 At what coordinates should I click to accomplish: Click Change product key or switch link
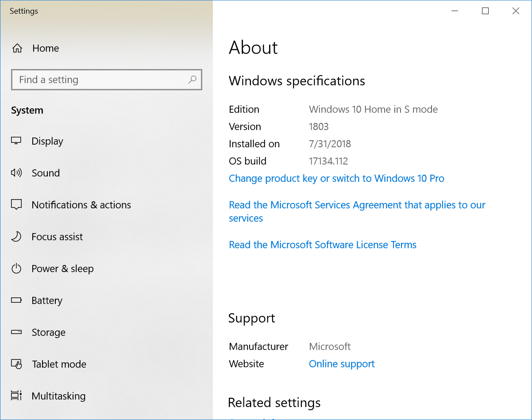[336, 178]
